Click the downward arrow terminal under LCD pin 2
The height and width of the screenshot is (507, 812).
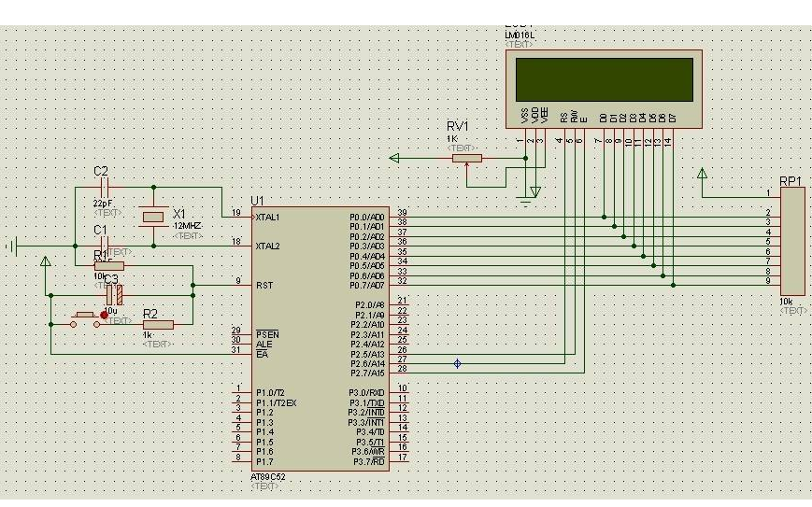pyautogui.click(x=535, y=192)
